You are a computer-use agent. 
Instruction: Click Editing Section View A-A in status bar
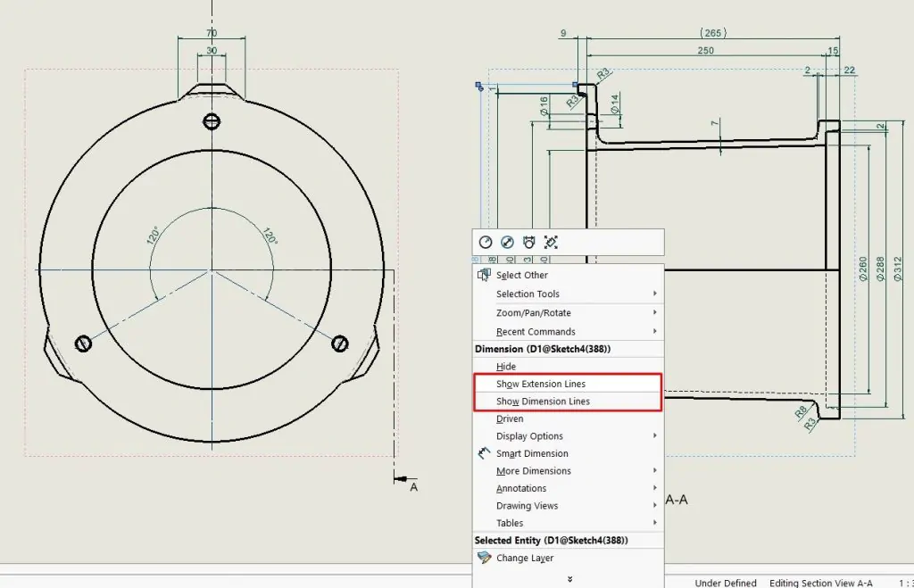(x=821, y=583)
